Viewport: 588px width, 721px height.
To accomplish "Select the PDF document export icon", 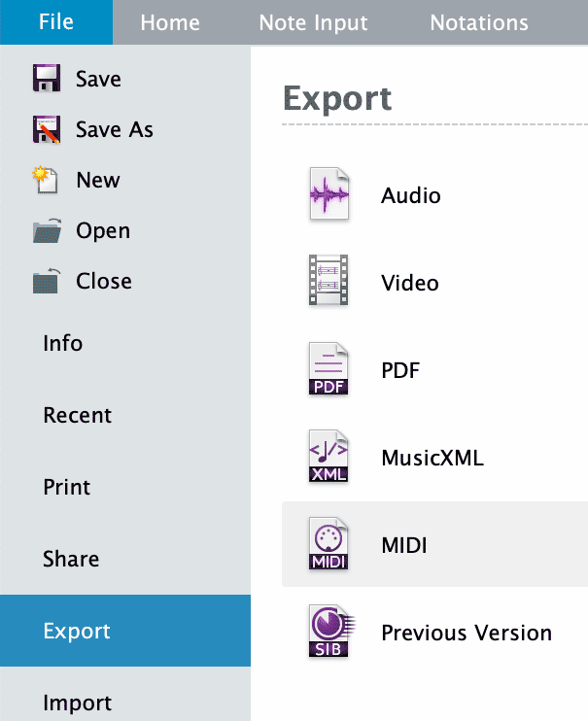I will (328, 370).
